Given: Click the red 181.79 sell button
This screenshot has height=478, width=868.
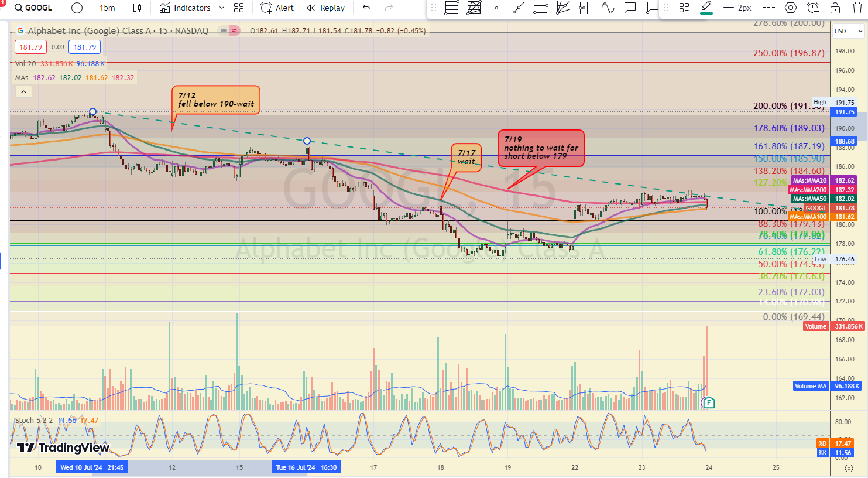Looking at the screenshot, I should (x=30, y=47).
